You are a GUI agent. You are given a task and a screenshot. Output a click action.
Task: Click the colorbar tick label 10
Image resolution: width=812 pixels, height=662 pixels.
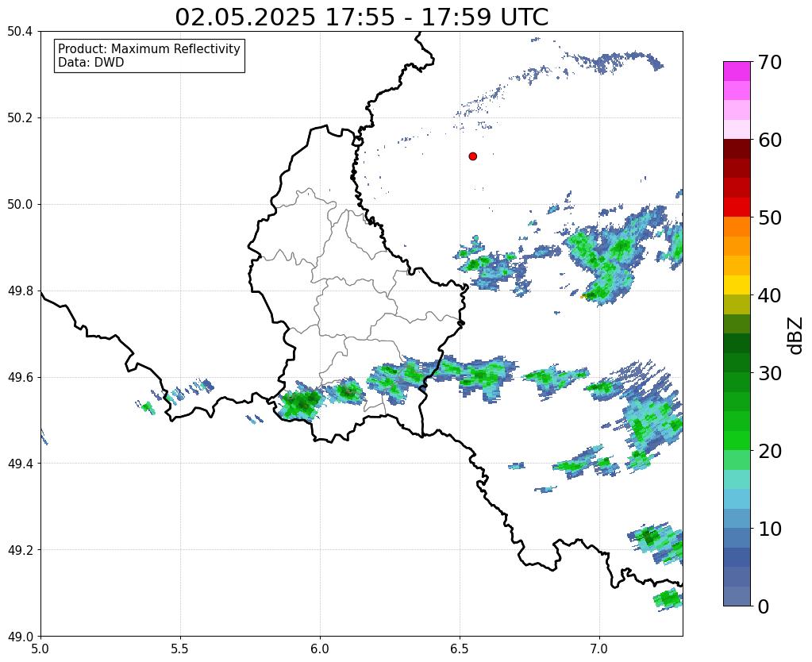[769, 529]
